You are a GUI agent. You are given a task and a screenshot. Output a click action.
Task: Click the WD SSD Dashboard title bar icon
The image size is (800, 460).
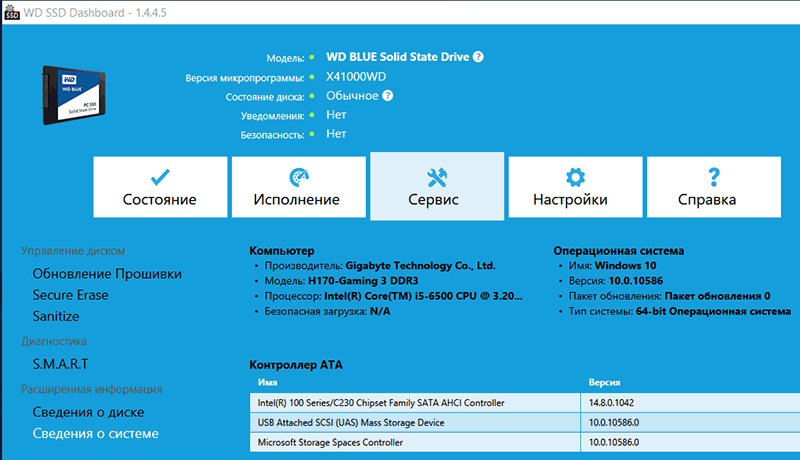[11, 12]
